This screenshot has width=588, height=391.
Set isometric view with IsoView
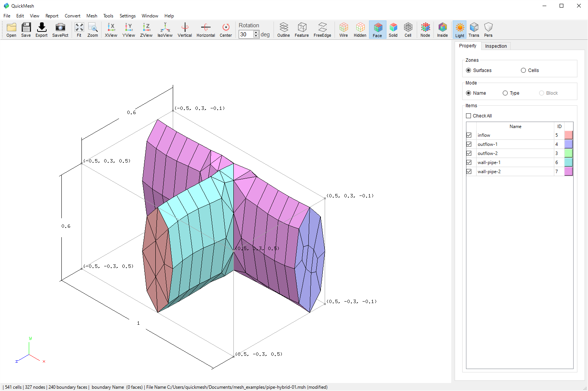[165, 30]
